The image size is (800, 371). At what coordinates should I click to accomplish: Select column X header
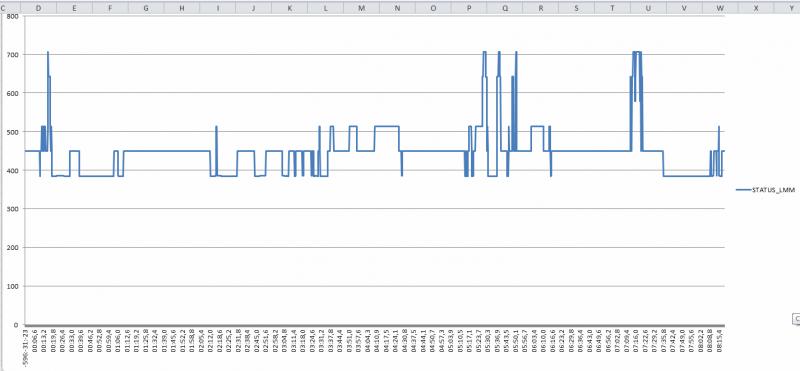(756, 8)
